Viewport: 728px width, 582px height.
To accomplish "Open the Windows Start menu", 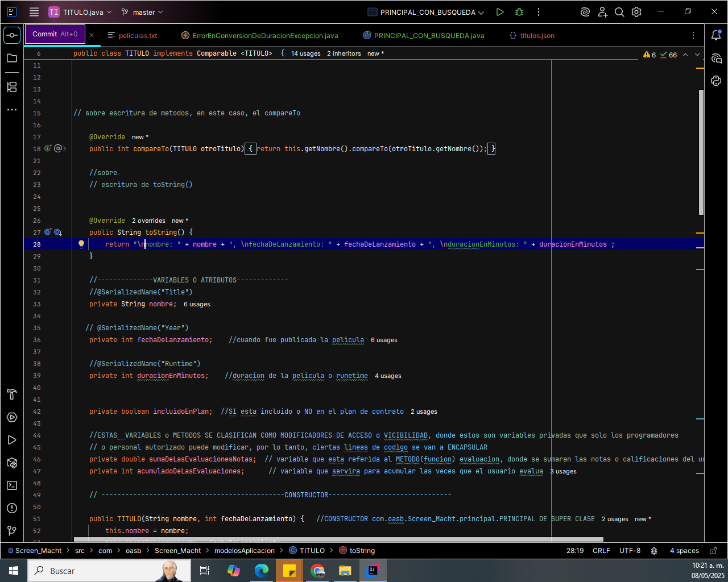I will pos(13,571).
